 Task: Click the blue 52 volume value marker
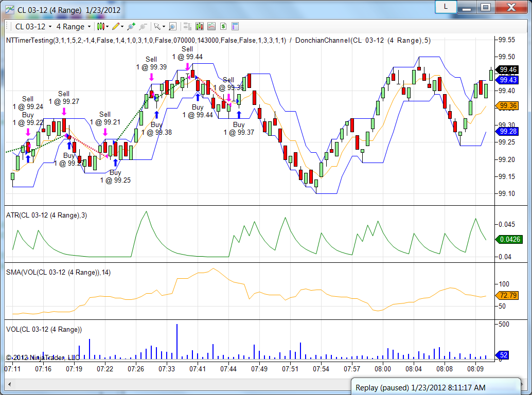click(x=503, y=355)
